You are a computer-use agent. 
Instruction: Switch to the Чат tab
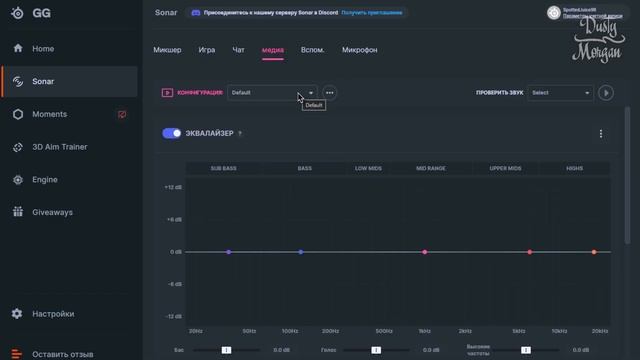[238, 50]
